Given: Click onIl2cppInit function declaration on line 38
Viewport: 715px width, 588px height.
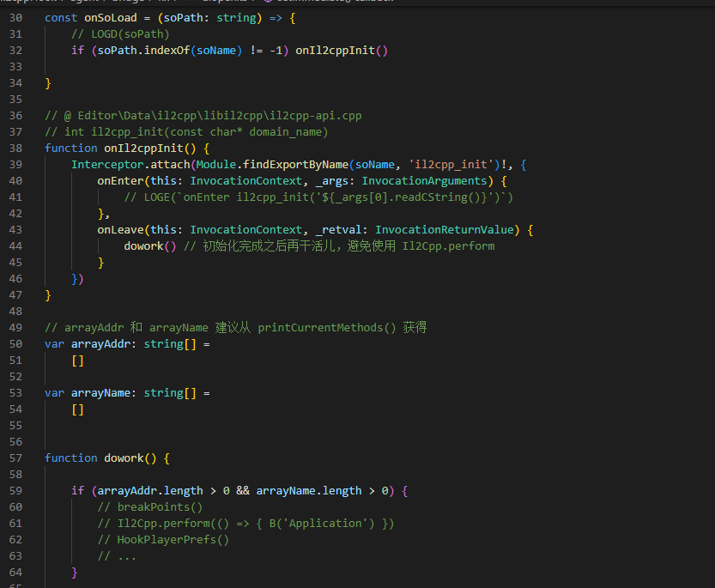Looking at the screenshot, I should [143, 149].
